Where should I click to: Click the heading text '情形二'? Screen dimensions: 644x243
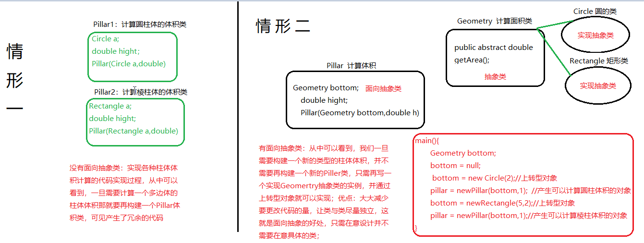(283, 25)
